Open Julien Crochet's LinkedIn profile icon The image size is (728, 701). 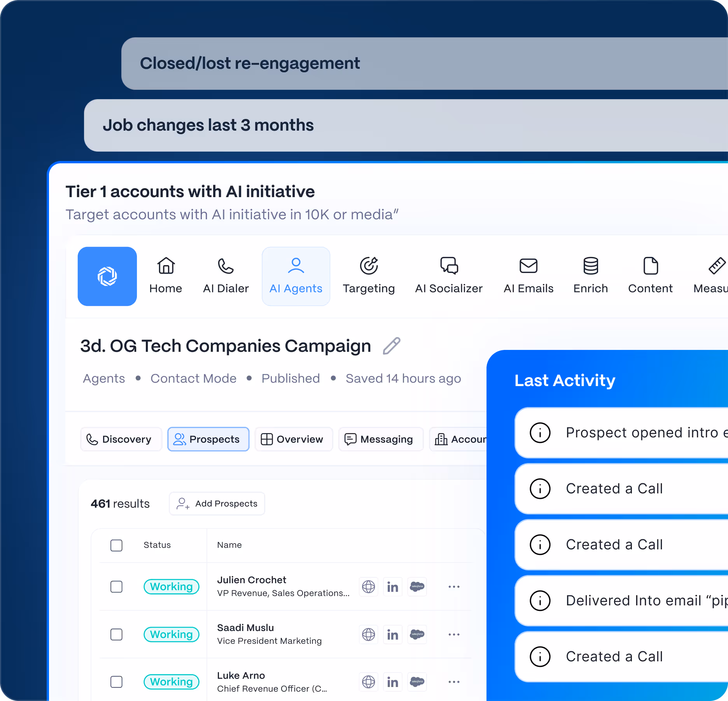tap(393, 587)
